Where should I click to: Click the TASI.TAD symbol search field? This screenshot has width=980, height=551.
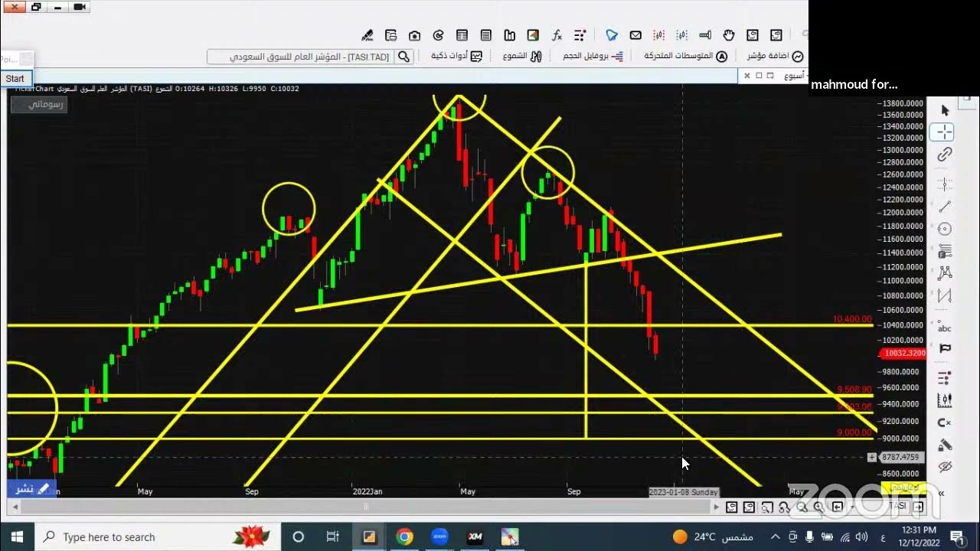(x=301, y=57)
